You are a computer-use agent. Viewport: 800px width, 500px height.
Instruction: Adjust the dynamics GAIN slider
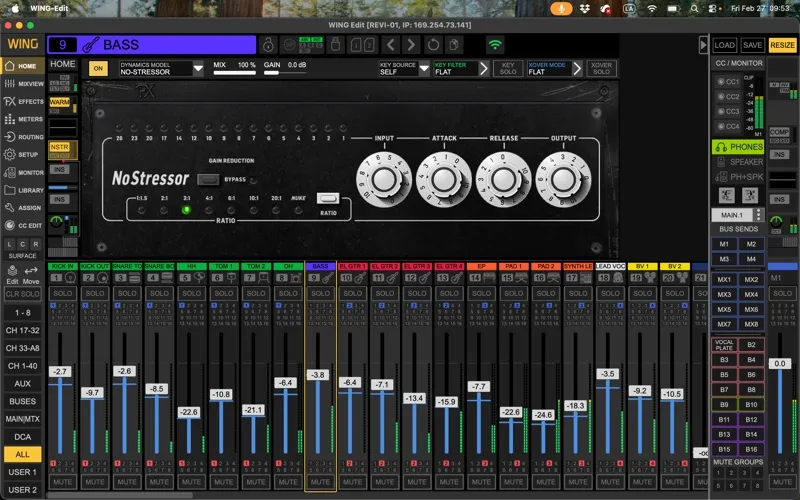click(285, 73)
